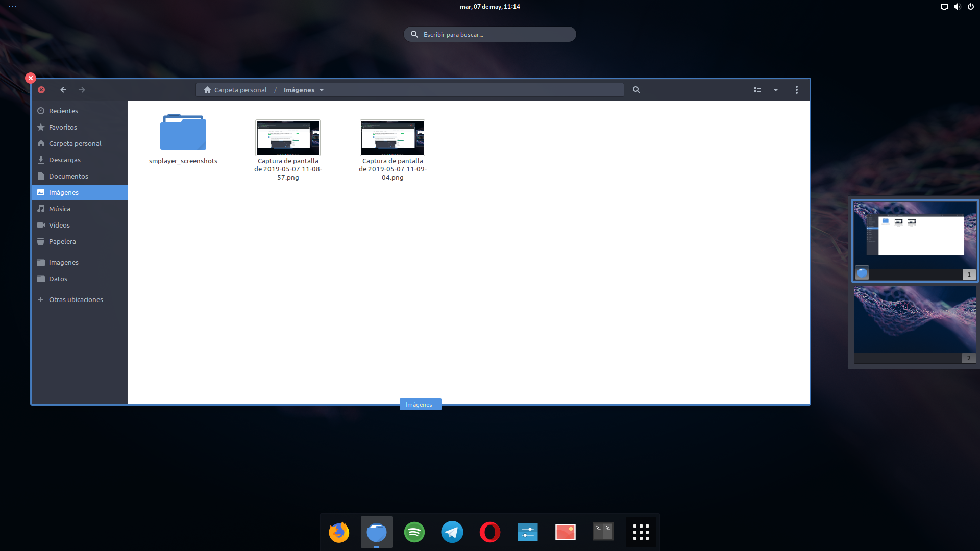The image size is (980, 551).
Task: Open the volume indicator in top bar
Action: (957, 7)
